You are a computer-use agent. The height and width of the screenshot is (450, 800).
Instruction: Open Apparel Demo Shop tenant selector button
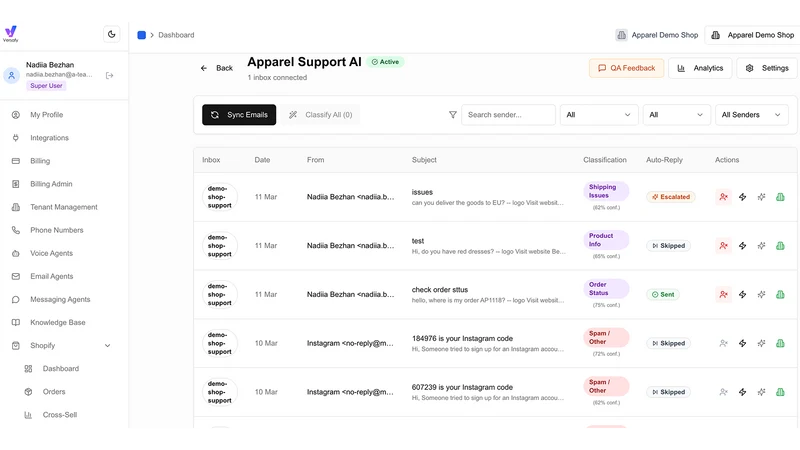pos(754,35)
